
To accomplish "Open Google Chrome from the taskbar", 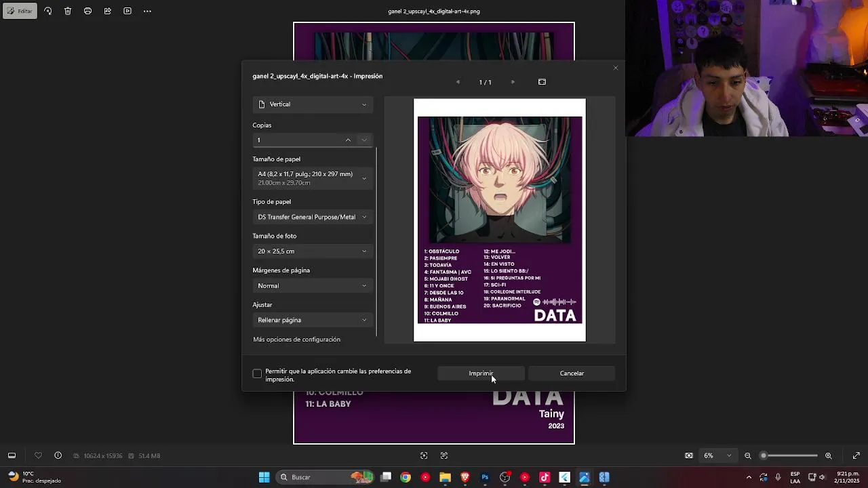I will (x=406, y=477).
